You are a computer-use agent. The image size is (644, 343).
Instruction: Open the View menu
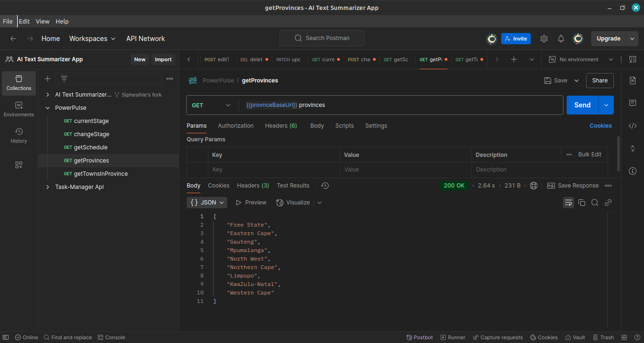[42, 21]
